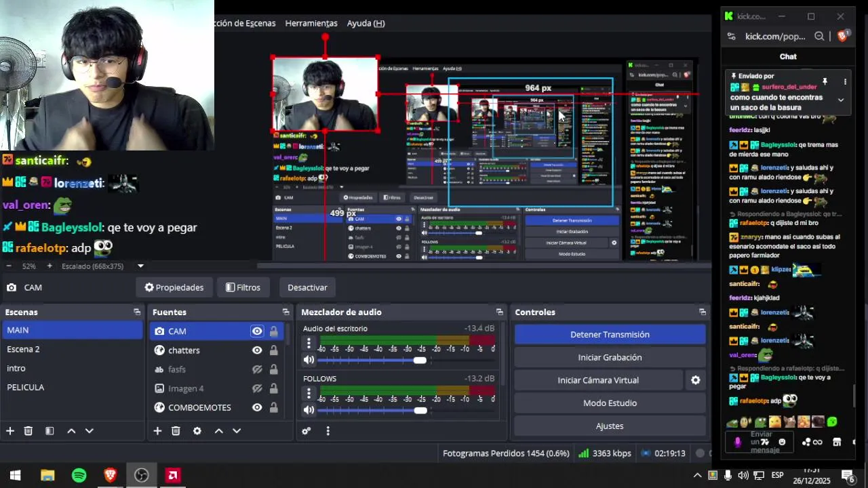Click Brave Shields icon in Kick window
Image resolution: width=868 pixels, height=488 pixels.
tap(842, 37)
